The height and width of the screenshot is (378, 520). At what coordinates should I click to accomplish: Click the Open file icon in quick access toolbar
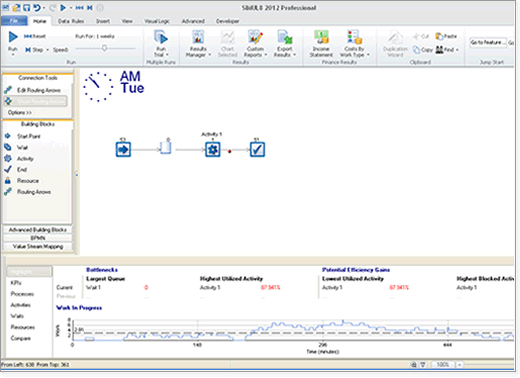click(x=16, y=8)
